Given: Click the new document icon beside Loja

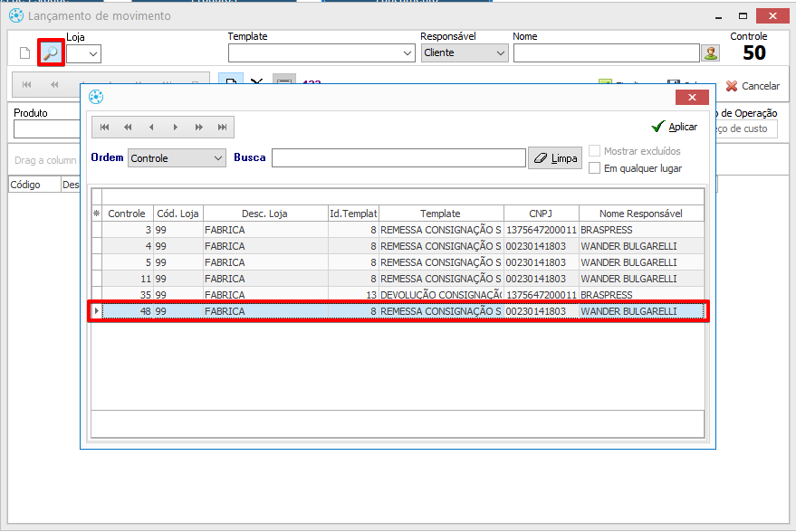Looking at the screenshot, I should (x=24, y=52).
